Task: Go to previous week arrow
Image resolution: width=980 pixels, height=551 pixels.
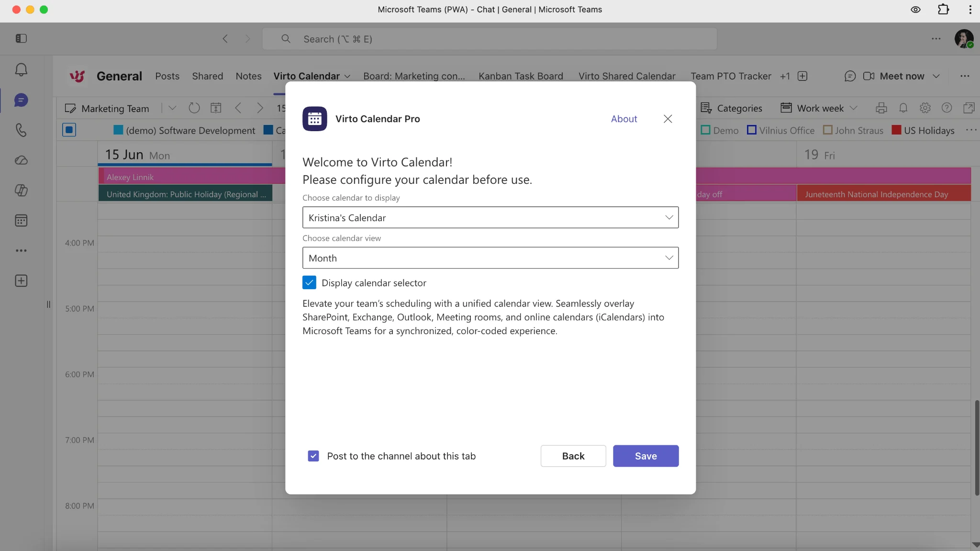Action: (x=238, y=108)
